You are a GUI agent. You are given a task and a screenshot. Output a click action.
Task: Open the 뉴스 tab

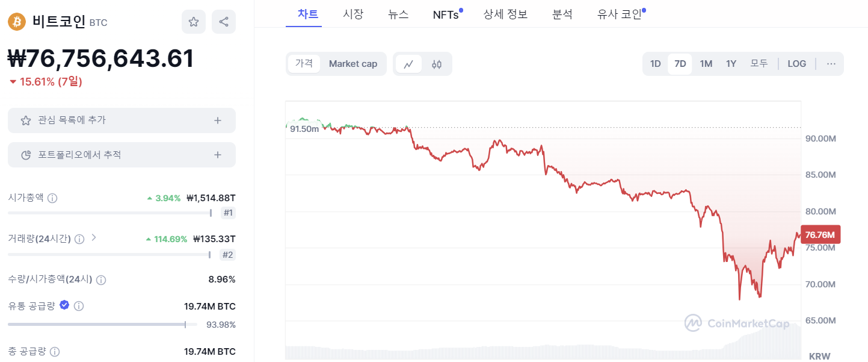tap(398, 14)
